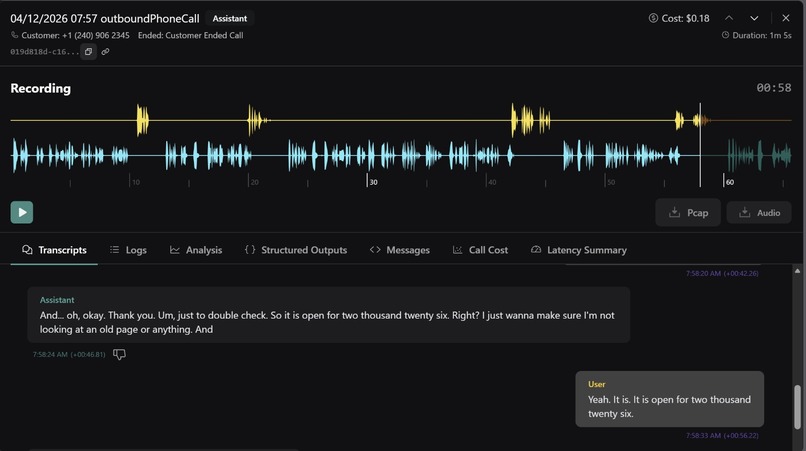Click the 50 second timeline marker
The height and width of the screenshot is (451, 806).
610,182
